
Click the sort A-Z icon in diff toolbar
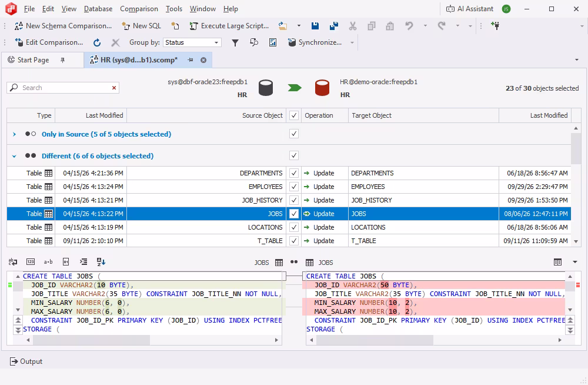click(x=101, y=262)
